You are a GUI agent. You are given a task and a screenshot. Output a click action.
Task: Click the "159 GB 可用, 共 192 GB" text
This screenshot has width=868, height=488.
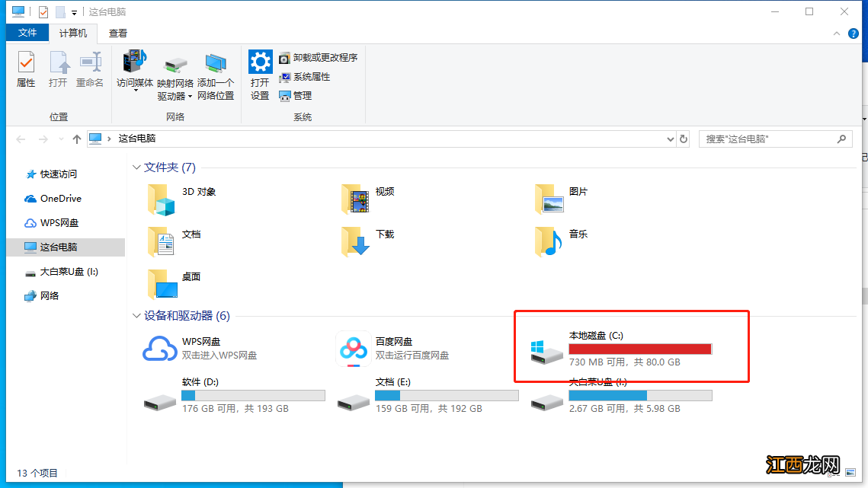point(429,409)
